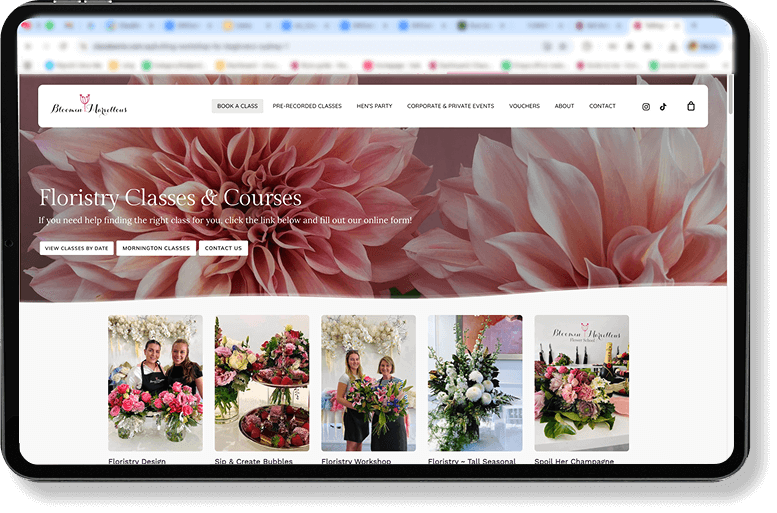Select Book a Class menu item
This screenshot has width=777, height=513.
click(x=237, y=106)
